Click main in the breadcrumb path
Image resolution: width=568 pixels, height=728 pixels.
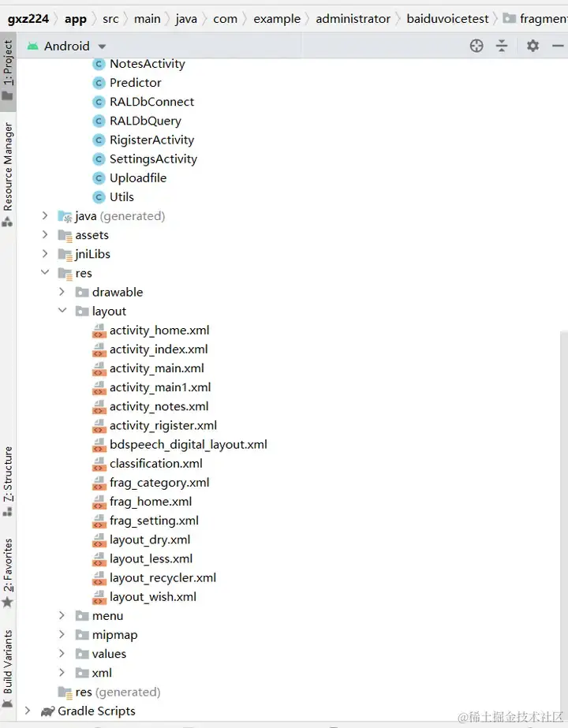148,19
